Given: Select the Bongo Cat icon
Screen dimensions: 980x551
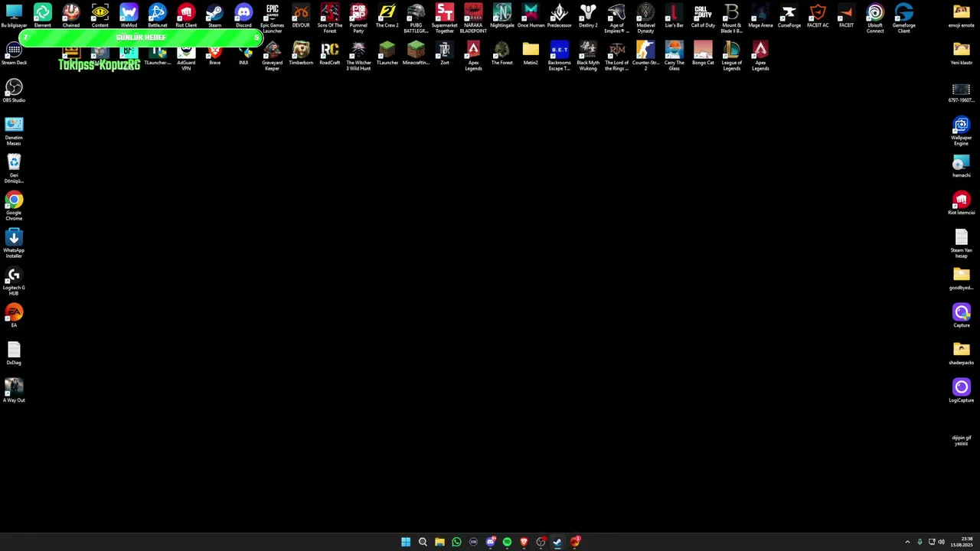Looking at the screenshot, I should point(703,54).
